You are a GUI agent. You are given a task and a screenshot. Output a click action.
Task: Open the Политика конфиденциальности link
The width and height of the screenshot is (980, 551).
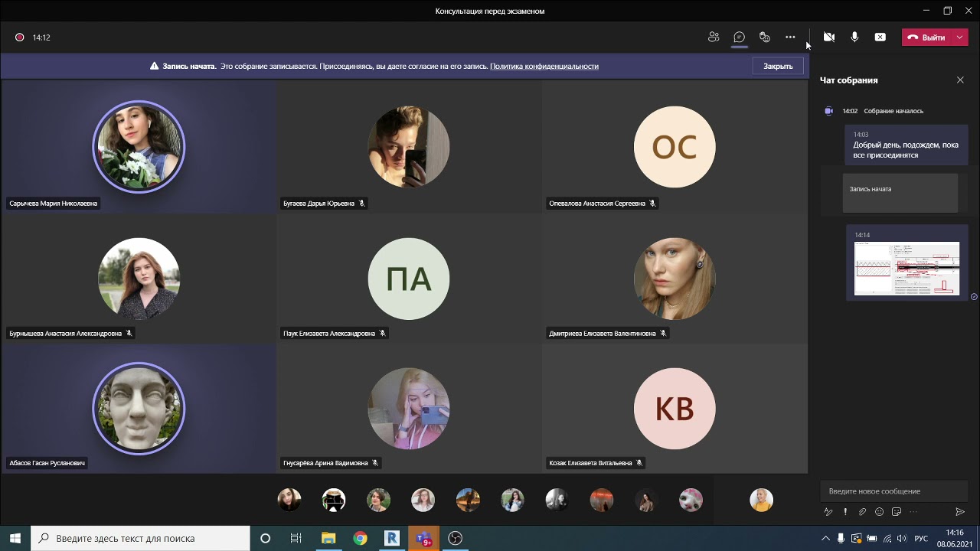coord(544,67)
